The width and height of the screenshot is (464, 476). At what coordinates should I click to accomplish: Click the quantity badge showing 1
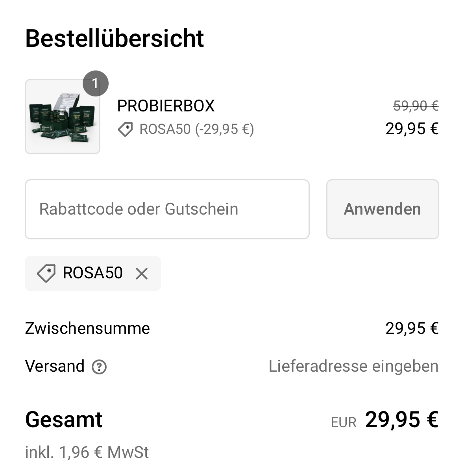tap(95, 83)
